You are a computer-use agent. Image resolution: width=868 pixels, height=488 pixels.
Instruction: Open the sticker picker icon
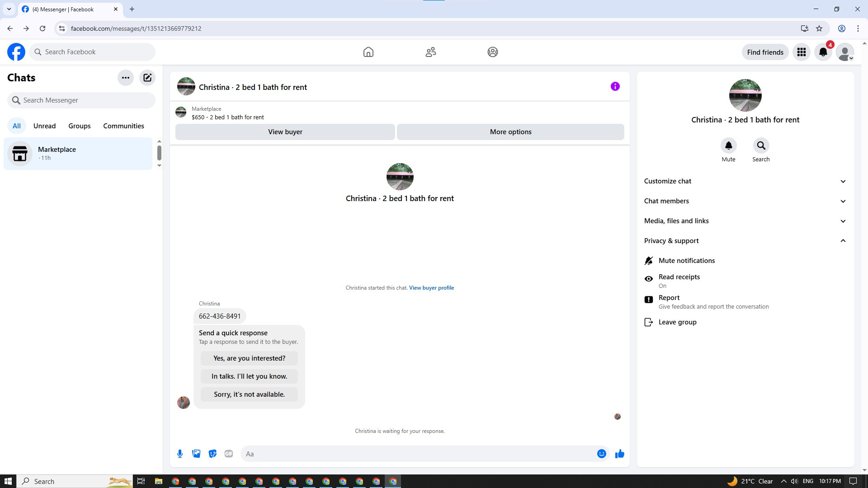click(x=212, y=454)
